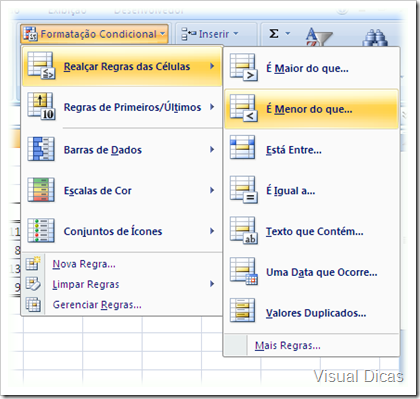
Task: Click the Barras de Dados icon
Action: [41, 149]
